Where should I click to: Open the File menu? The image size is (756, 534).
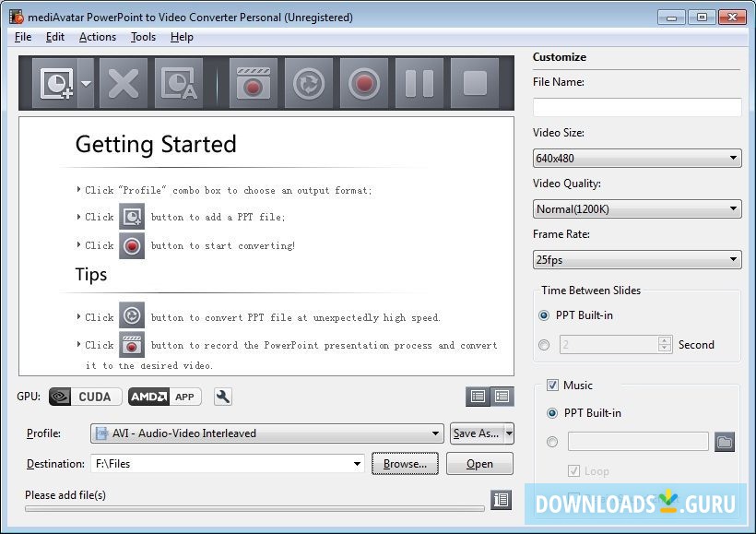pyautogui.click(x=23, y=37)
